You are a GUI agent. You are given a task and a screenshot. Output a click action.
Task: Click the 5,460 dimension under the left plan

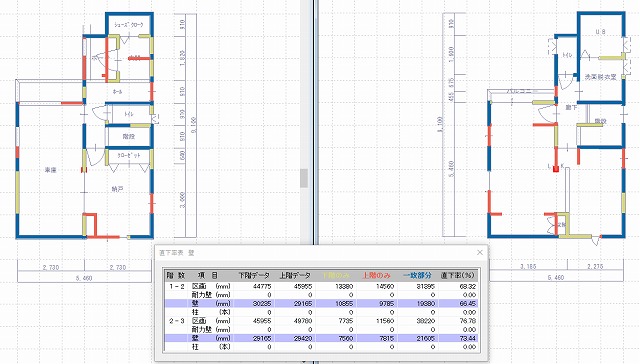(x=84, y=278)
